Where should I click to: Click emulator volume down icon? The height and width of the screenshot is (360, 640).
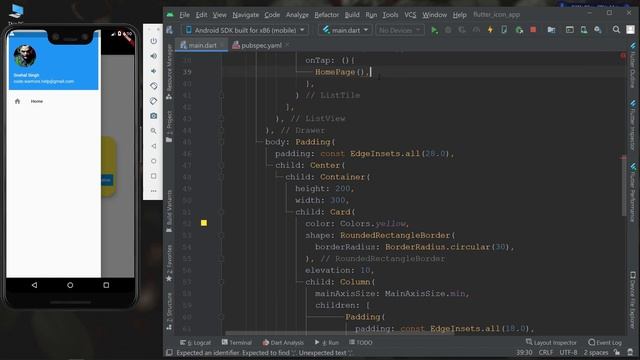[153, 71]
